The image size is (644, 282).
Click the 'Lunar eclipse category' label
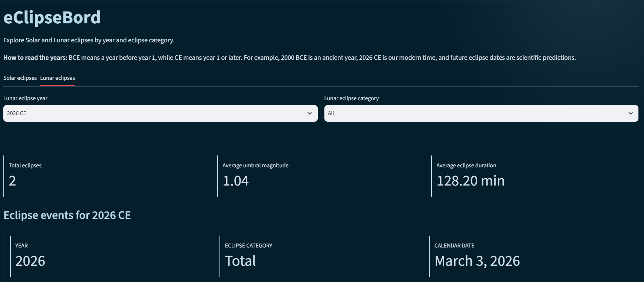(x=351, y=98)
